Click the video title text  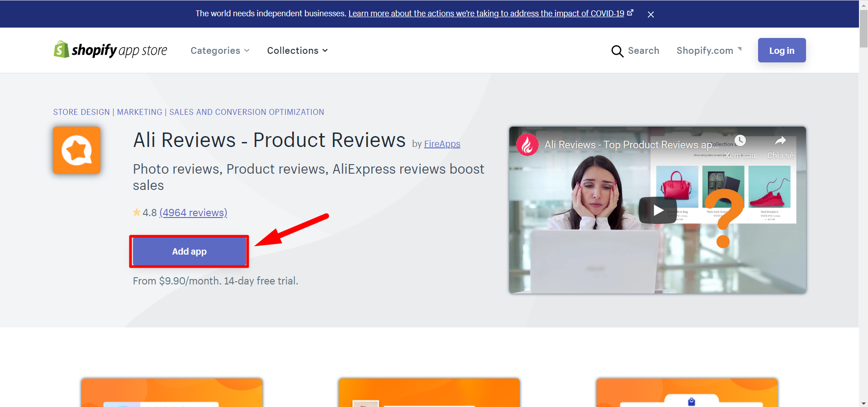(x=631, y=145)
